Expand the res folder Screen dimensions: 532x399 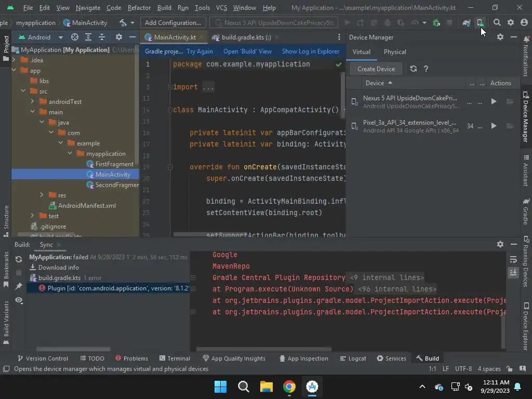(42, 195)
